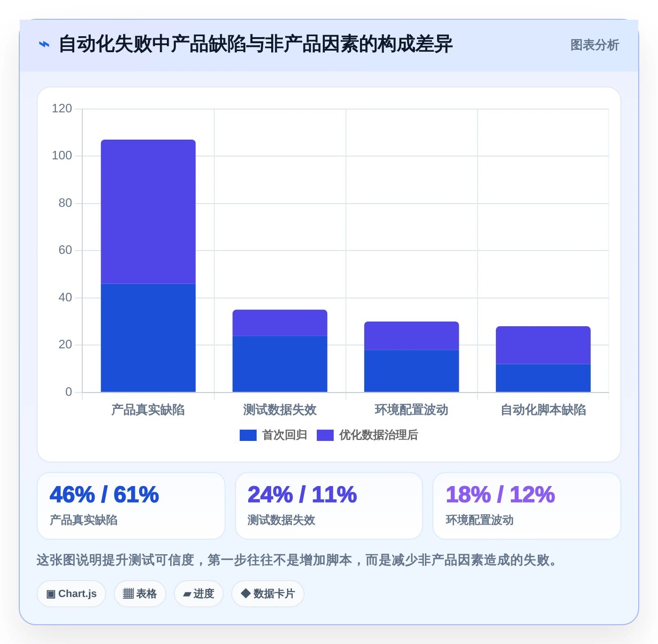The width and height of the screenshot is (658, 644).
Task: Click the purple segment of 环境配置波动 bar
Action: click(411, 336)
